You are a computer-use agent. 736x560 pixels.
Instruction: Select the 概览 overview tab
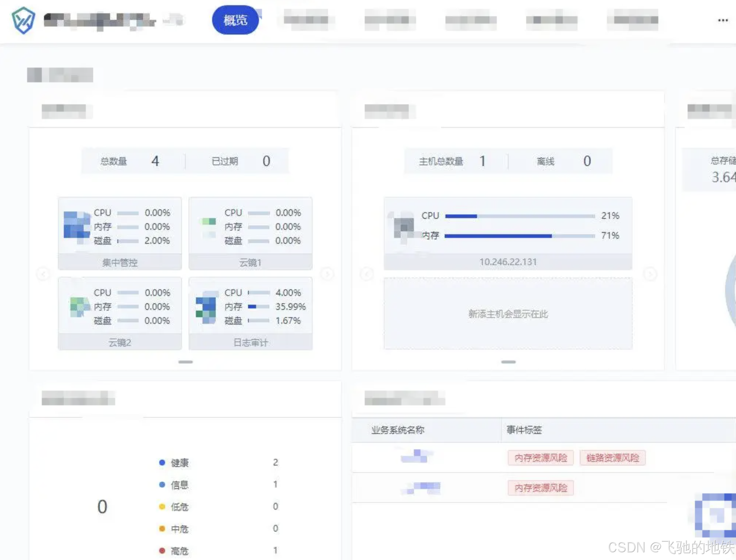[x=235, y=20]
